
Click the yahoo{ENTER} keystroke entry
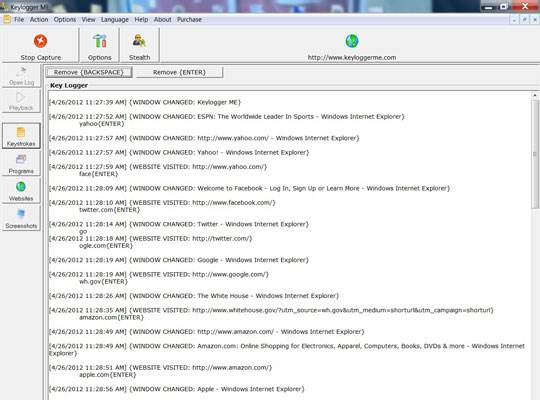102,124
